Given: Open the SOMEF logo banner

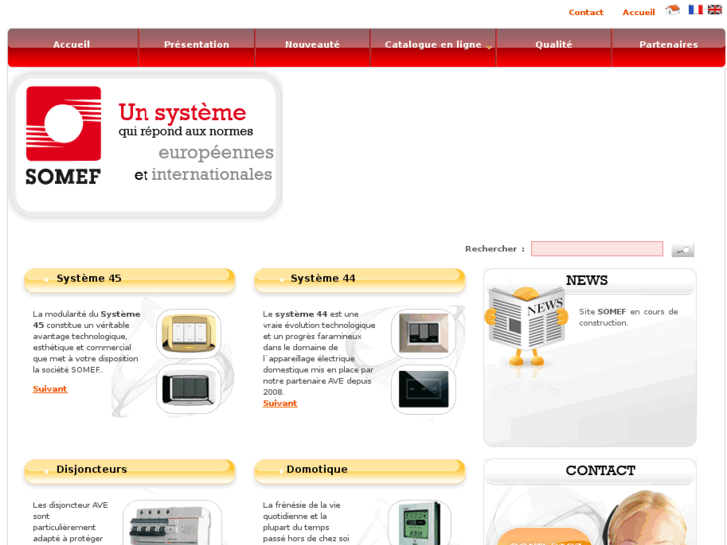Looking at the screenshot, I should [x=146, y=144].
